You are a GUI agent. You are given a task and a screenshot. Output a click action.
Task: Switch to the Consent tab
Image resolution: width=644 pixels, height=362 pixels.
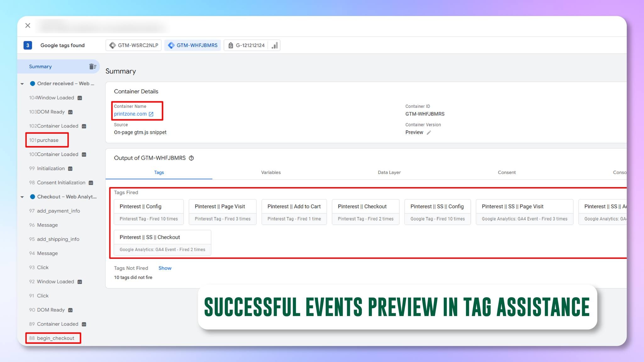[507, 173]
